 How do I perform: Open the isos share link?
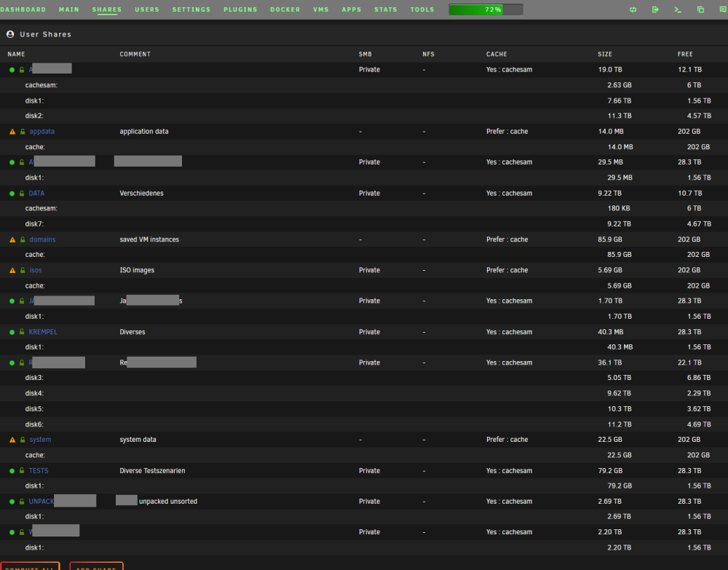36,271
